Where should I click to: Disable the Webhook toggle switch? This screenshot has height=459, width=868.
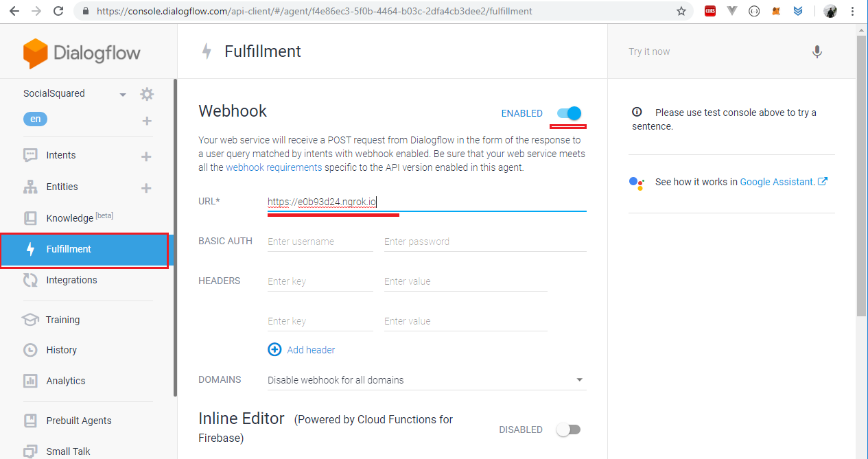[x=570, y=113]
